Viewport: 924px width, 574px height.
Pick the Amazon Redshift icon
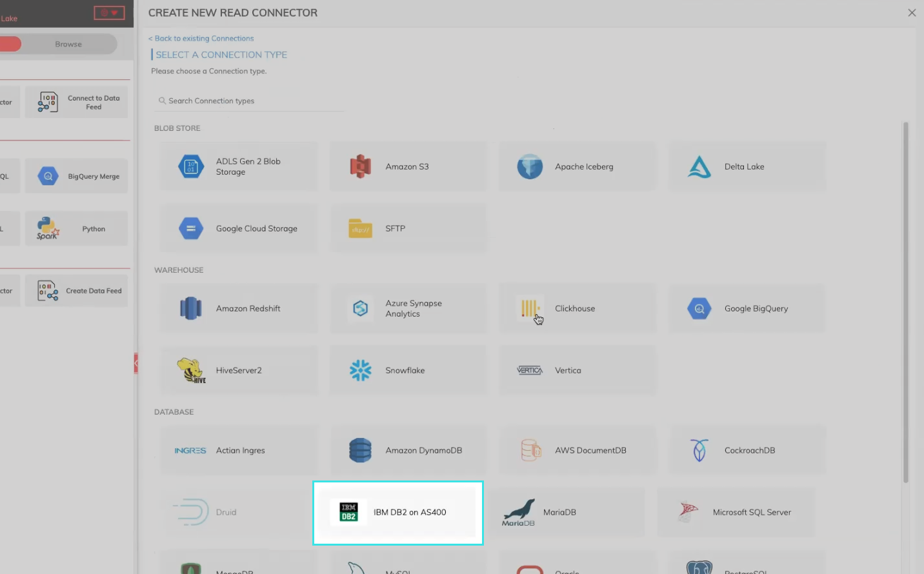point(191,308)
